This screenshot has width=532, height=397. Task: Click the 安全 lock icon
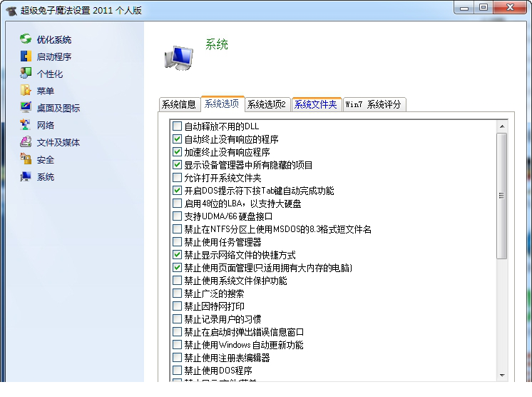click(x=26, y=159)
